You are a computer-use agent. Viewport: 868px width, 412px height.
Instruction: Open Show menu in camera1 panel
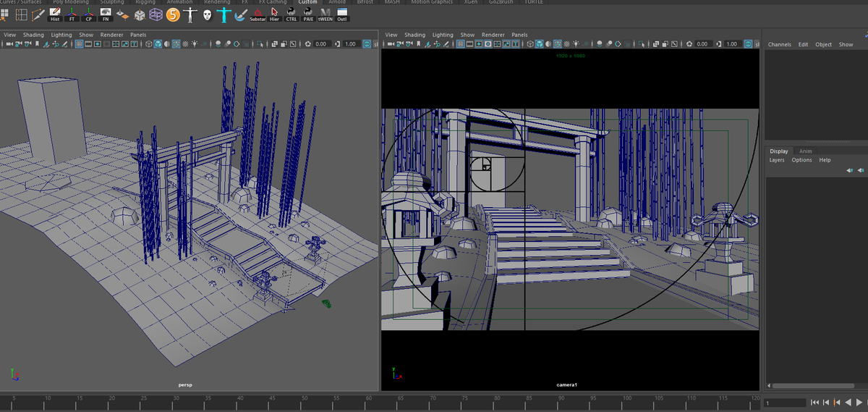(x=467, y=35)
